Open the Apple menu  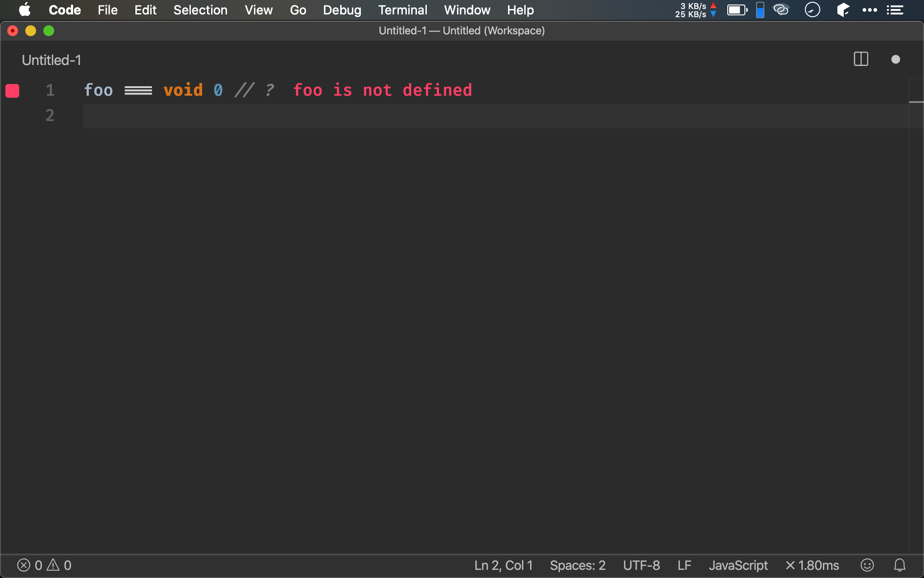25,9
